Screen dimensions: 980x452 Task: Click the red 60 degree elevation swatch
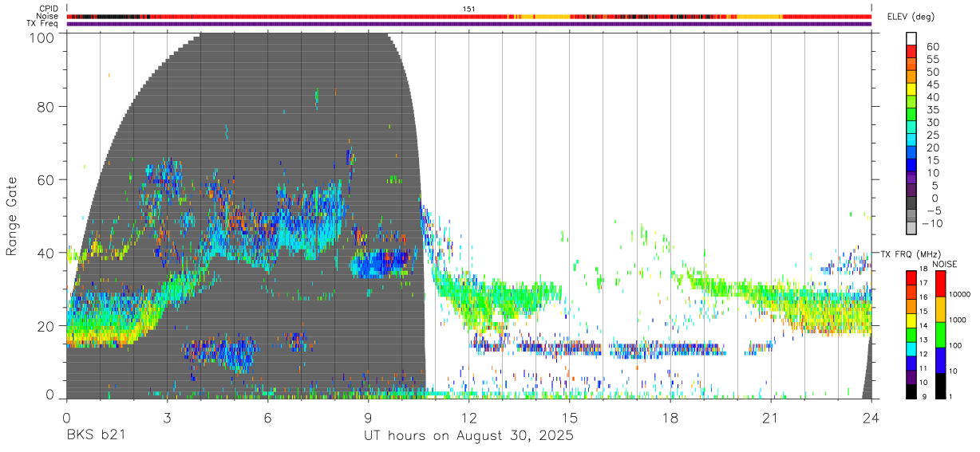click(x=912, y=51)
